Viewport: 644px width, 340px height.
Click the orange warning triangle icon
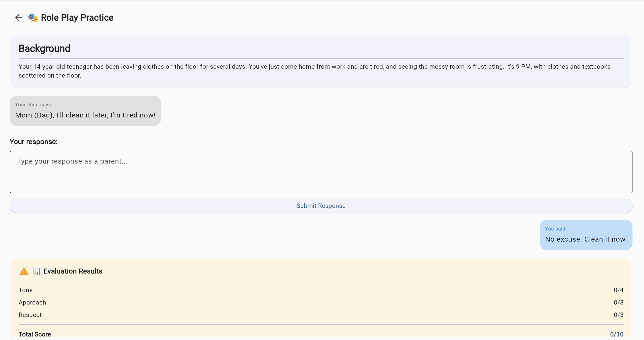coord(24,271)
